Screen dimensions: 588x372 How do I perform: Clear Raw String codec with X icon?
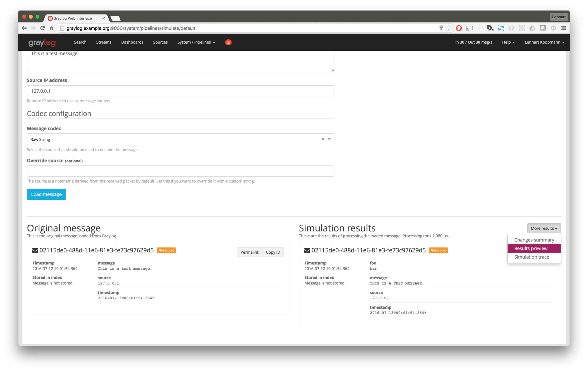tap(323, 139)
